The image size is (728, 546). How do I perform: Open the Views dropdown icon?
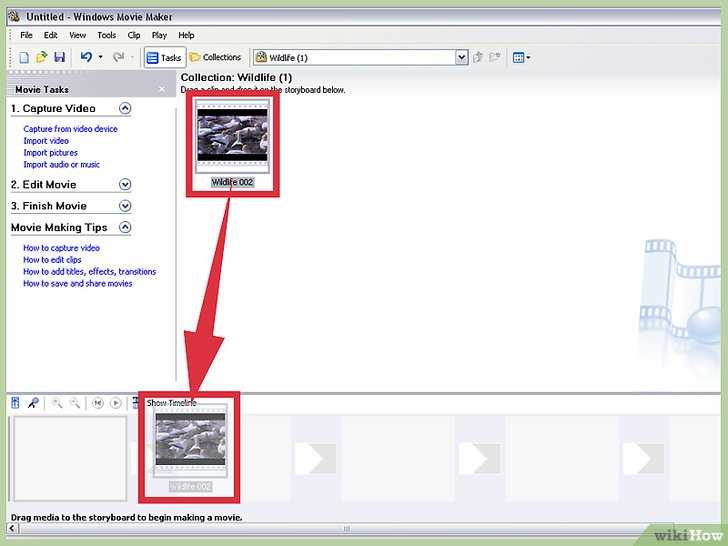click(521, 58)
